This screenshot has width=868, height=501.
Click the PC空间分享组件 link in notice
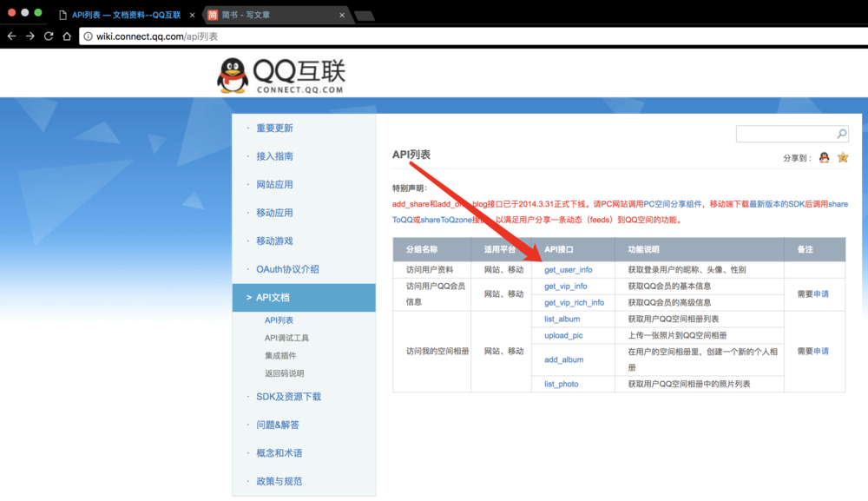[673, 204]
